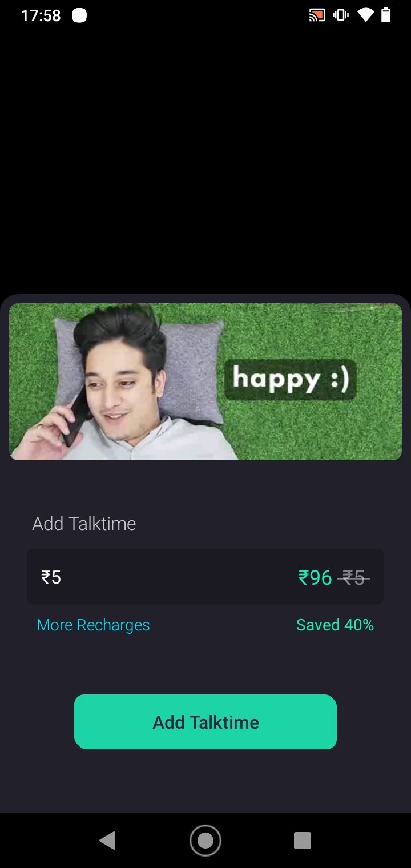Tap the happy :) promo banner
Image resolution: width=411 pixels, height=868 pixels.
pyautogui.click(x=205, y=381)
